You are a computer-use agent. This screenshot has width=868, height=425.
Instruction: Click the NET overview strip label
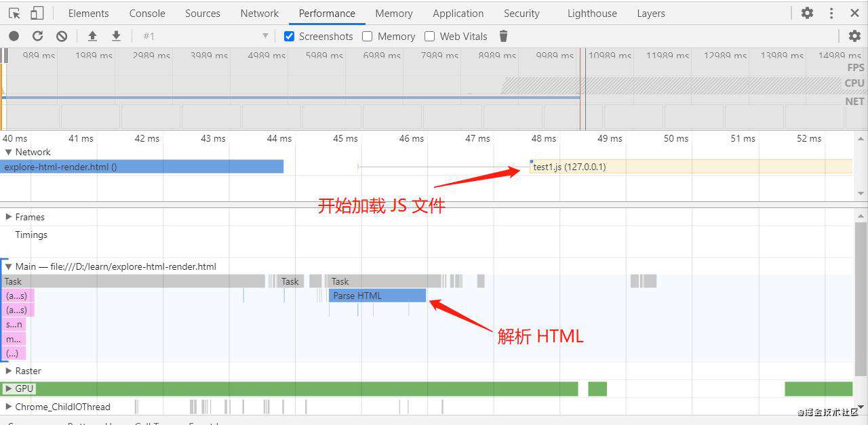point(854,102)
